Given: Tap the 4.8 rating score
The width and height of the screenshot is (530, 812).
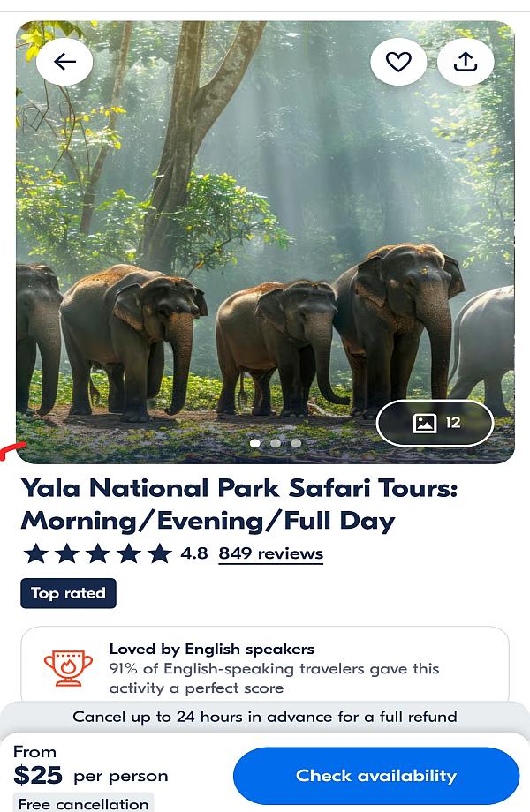Looking at the screenshot, I should (194, 553).
